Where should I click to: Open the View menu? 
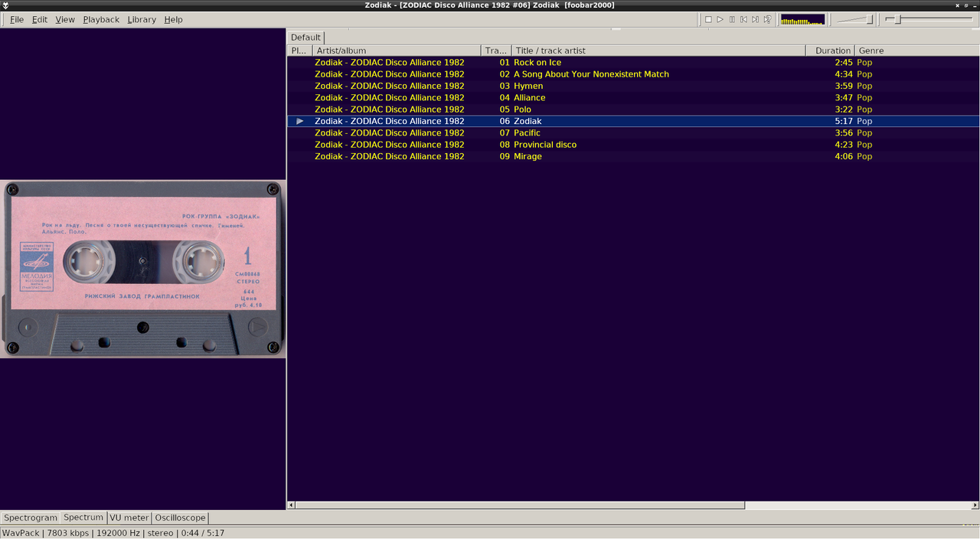pos(65,19)
